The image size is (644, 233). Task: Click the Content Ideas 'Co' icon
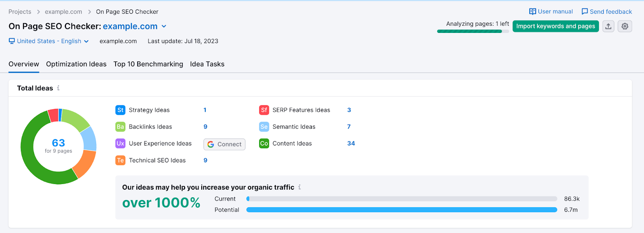click(264, 143)
